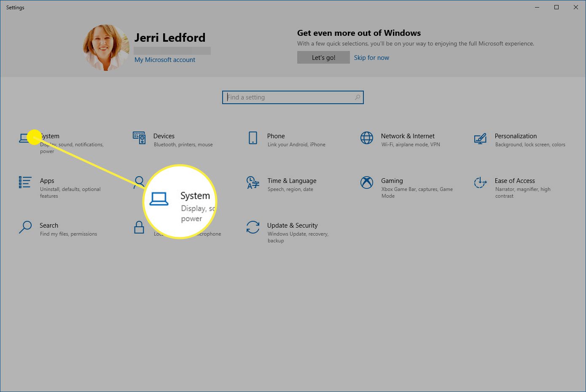The width and height of the screenshot is (586, 392).
Task: Open the Apps list icon
Action: 25,182
